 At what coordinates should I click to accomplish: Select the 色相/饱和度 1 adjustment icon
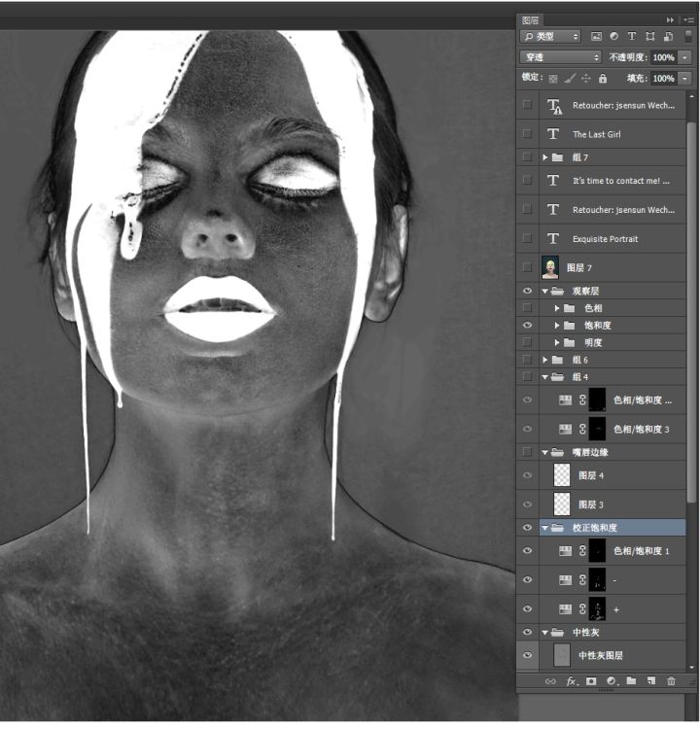click(565, 551)
